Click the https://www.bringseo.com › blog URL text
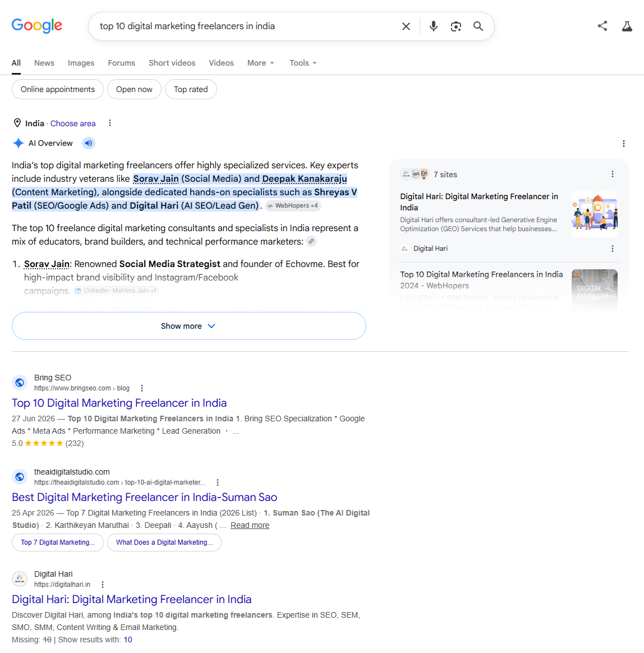 point(82,388)
